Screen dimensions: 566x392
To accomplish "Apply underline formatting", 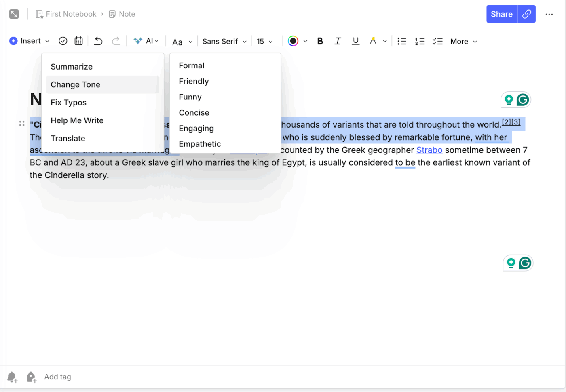I will pos(355,41).
